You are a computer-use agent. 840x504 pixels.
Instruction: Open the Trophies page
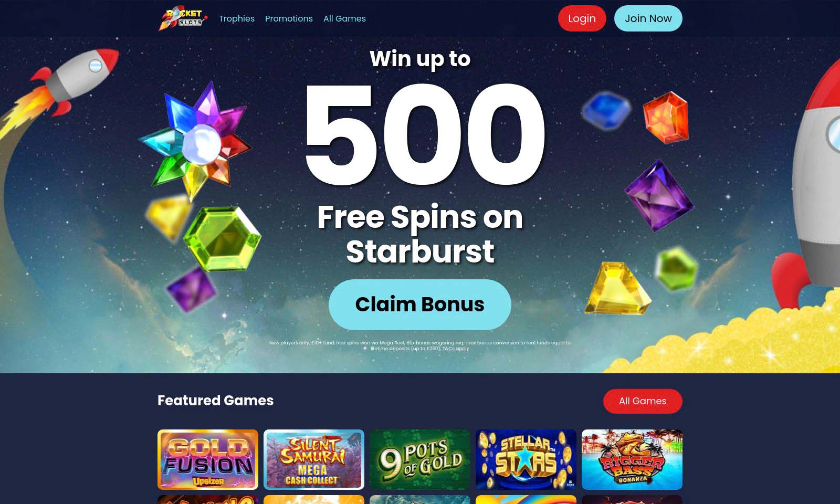click(237, 18)
